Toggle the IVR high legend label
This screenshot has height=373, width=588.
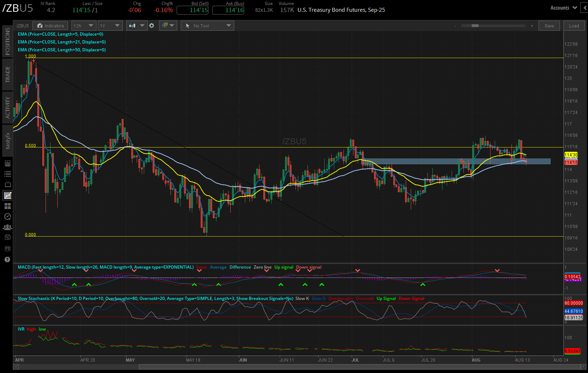31,329
